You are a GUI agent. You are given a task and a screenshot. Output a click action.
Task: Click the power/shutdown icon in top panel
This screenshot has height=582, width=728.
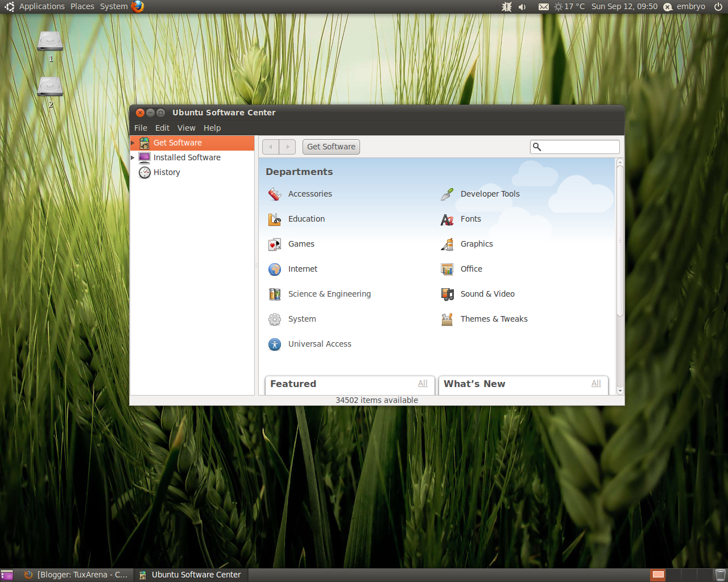718,7
